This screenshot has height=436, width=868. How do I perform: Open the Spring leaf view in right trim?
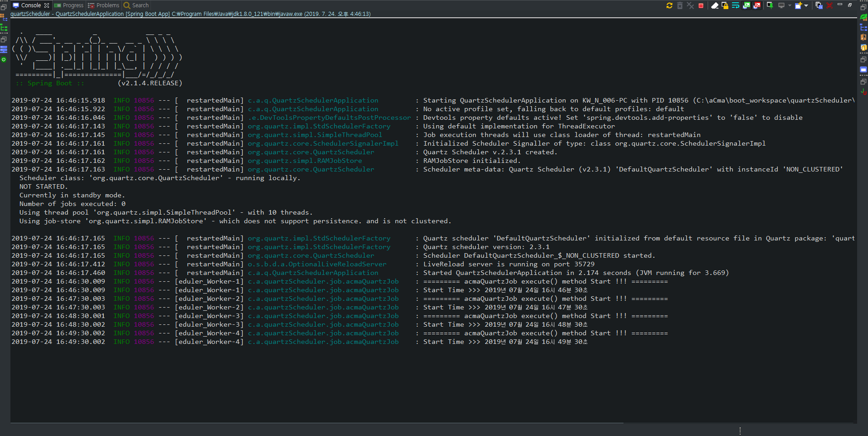point(863,18)
